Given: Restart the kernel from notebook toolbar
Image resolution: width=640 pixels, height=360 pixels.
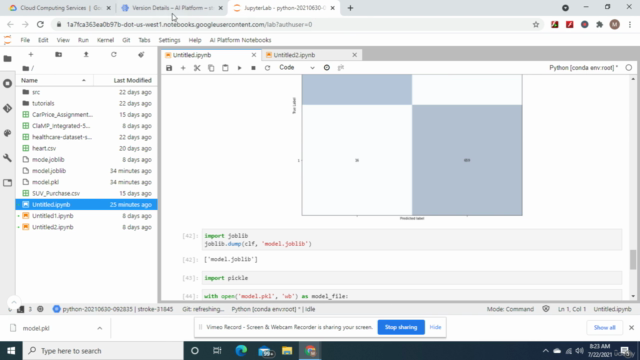Looking at the screenshot, I should pyautogui.click(x=267, y=68).
